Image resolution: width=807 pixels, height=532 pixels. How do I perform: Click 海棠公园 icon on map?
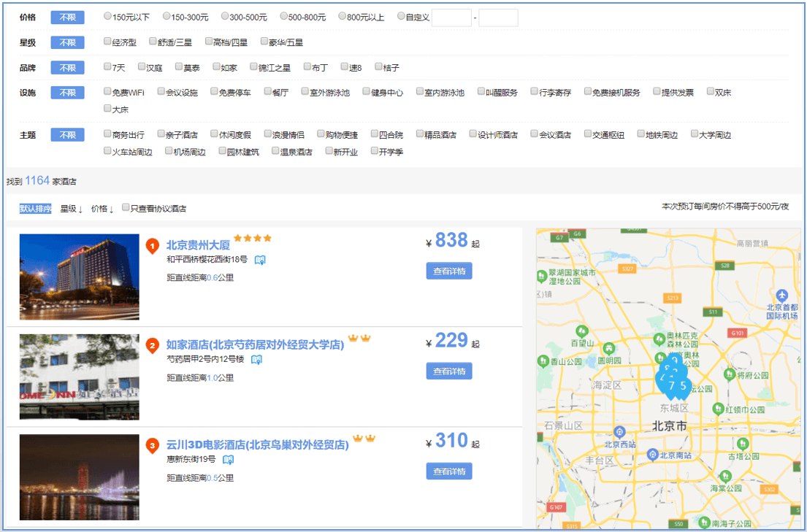pyautogui.click(x=725, y=476)
